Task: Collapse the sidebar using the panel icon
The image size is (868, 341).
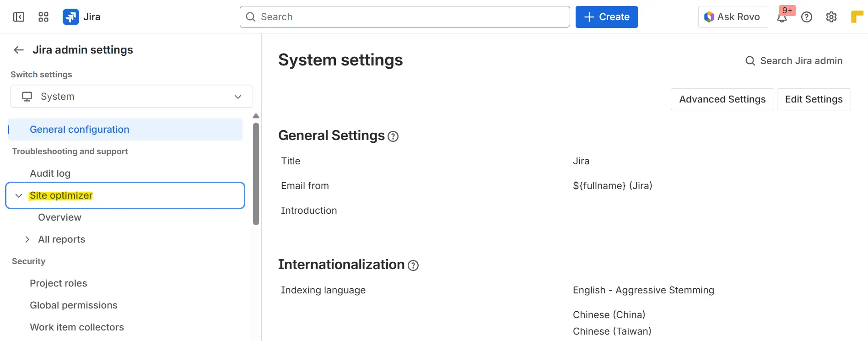Action: (19, 17)
